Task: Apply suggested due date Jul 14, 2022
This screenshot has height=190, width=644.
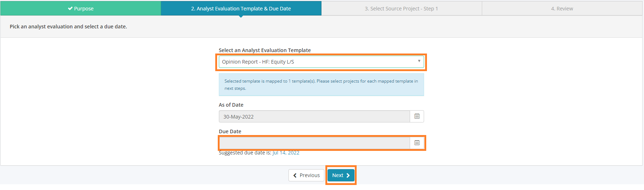Action: (286, 153)
